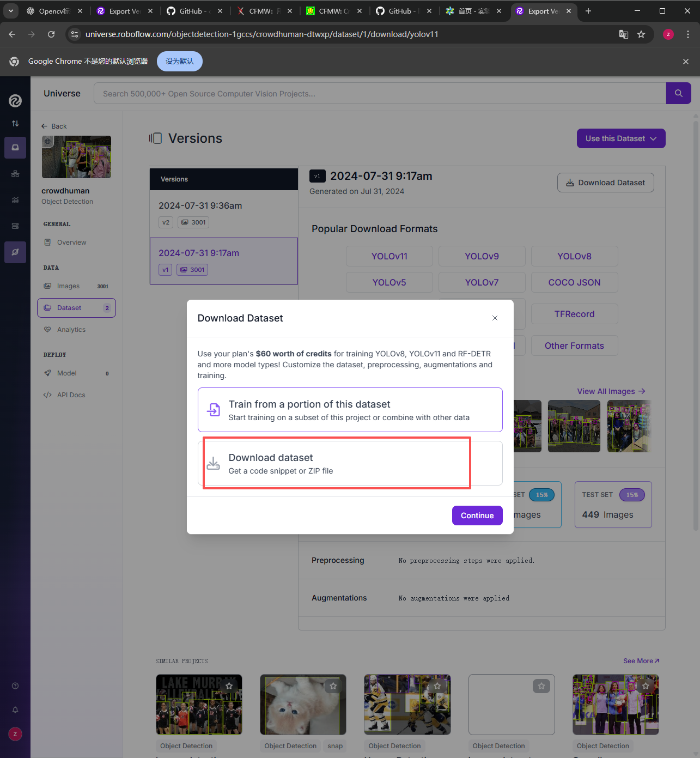Click the Continue button

(x=477, y=516)
